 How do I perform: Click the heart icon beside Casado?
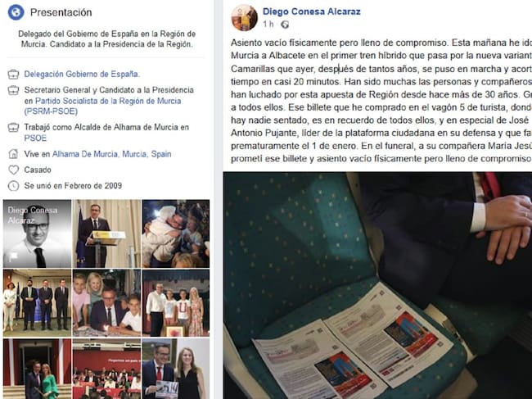[x=13, y=170]
